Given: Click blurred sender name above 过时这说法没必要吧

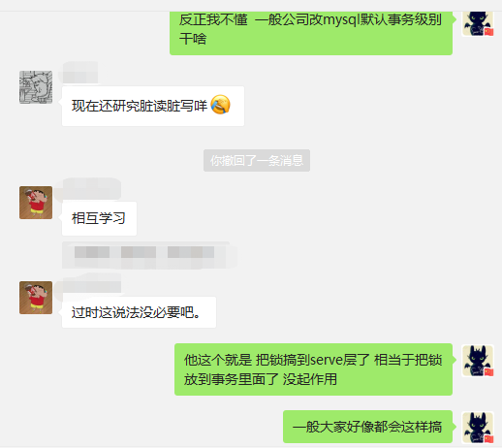Looking at the screenshot, I should (x=91, y=284).
